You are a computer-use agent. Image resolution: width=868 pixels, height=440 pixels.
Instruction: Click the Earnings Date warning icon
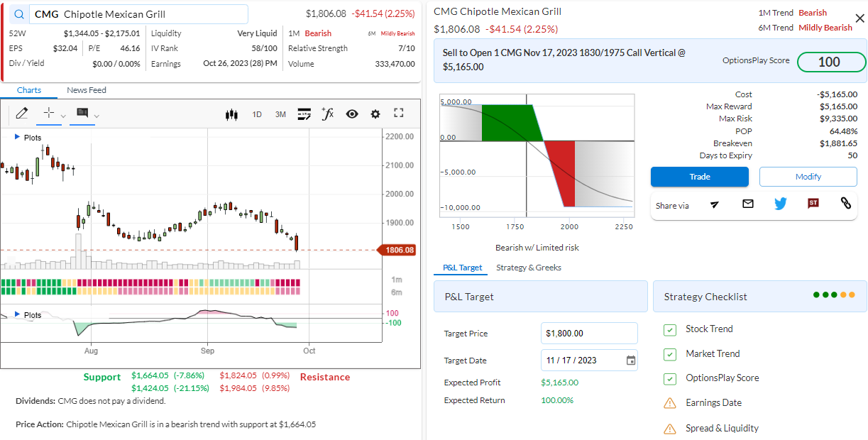click(669, 403)
